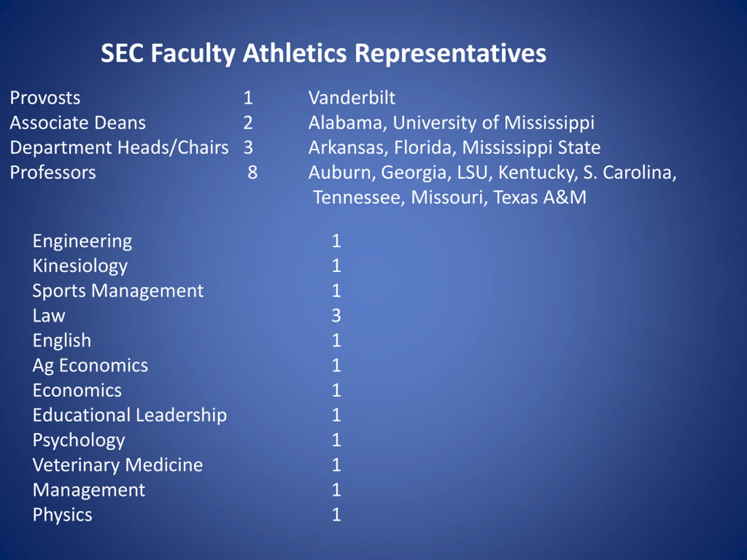The image size is (747, 560).
Task: Select Department Heads/Chairs label
Action: coord(119,148)
